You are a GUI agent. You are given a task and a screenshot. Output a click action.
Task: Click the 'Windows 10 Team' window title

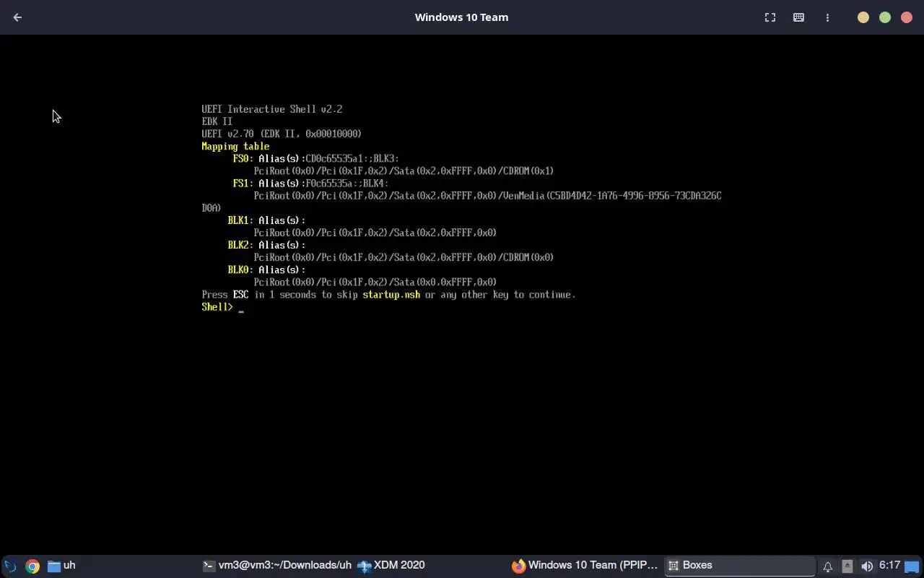click(461, 17)
